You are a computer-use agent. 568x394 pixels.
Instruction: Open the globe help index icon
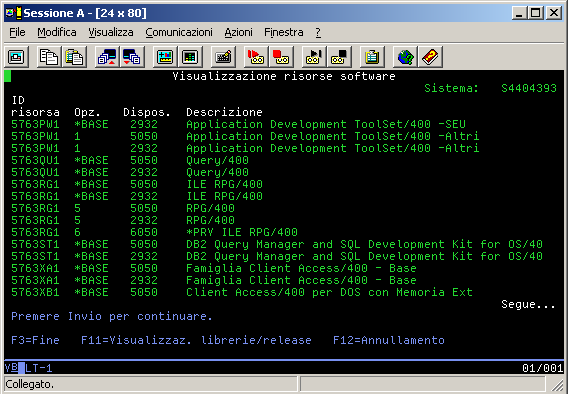pos(405,57)
